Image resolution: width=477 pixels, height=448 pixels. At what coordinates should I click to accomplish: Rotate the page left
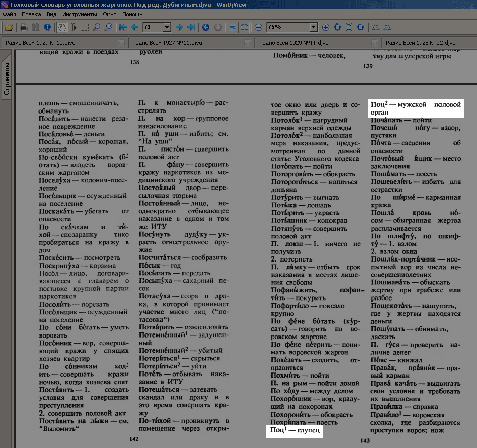pyautogui.click(x=376, y=28)
